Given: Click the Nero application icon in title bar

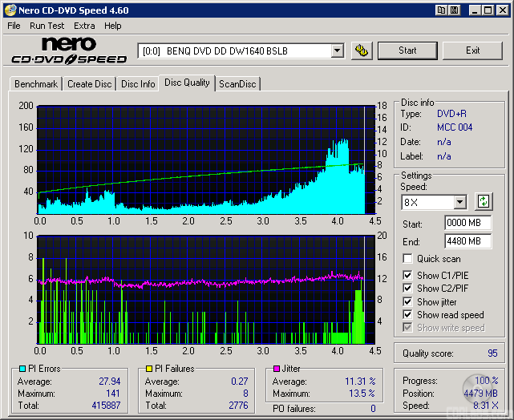Looking at the screenshot, I should pos(9,10).
